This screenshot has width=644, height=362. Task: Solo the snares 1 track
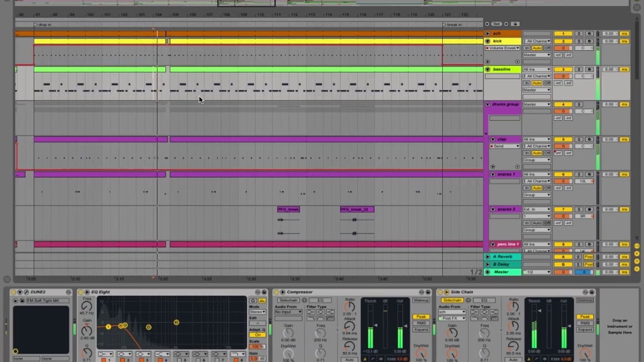tap(579, 174)
